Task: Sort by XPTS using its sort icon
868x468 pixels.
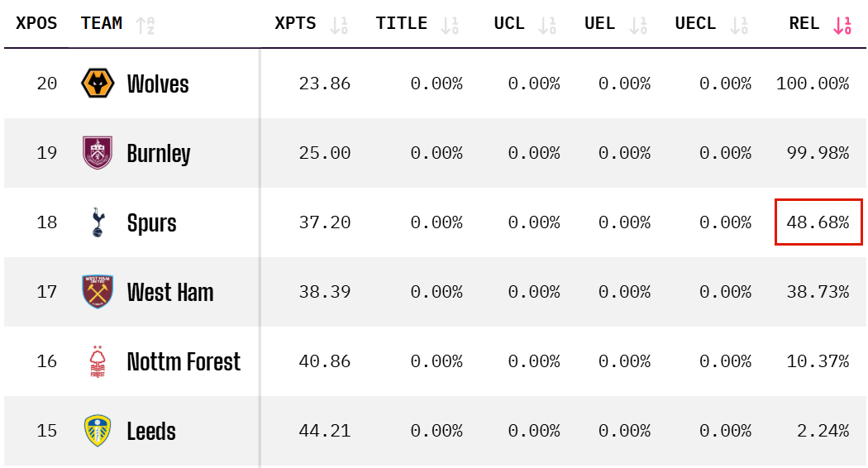Action: tap(339, 25)
